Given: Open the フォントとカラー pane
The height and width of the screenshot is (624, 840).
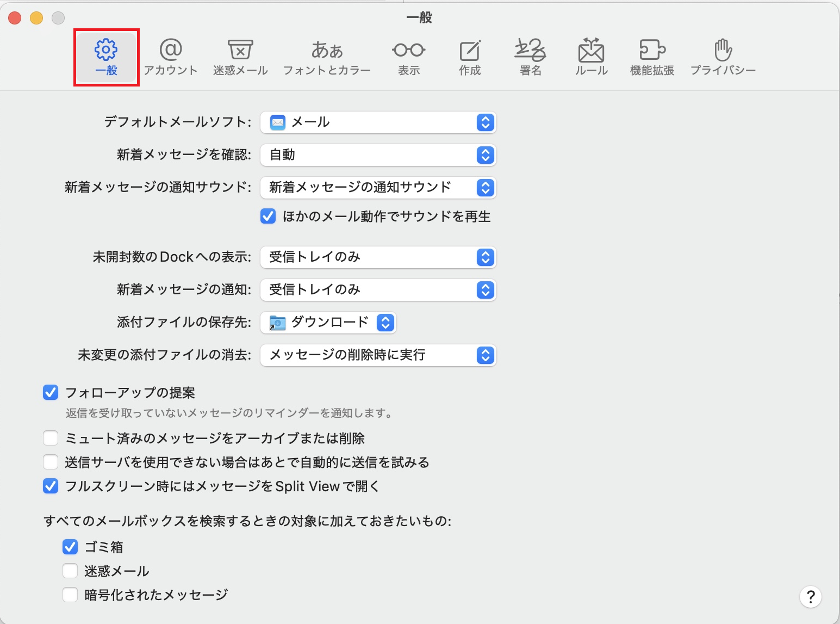Looking at the screenshot, I should point(327,57).
